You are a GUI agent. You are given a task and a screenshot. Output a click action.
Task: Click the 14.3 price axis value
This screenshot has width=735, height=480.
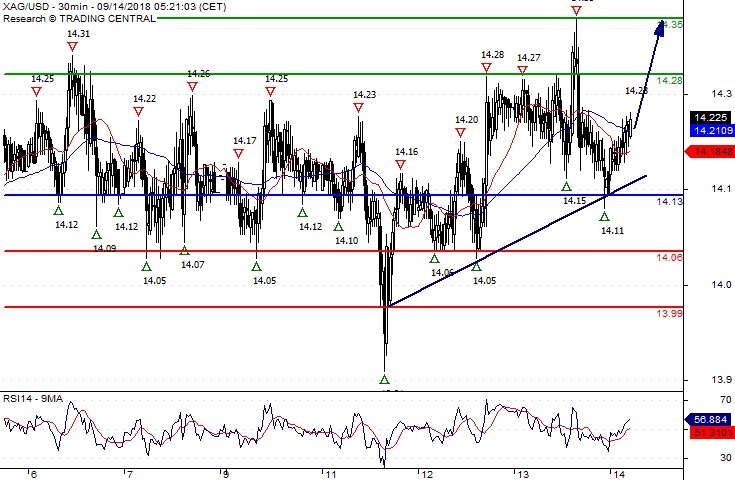point(721,94)
